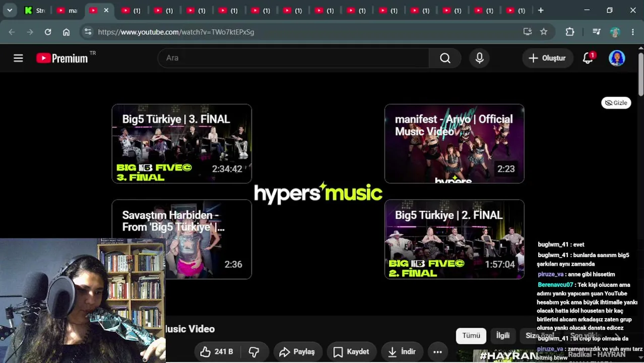Screen dimensions: 644x363
Task: Open the Chrome extensions puzzle icon
Action: point(570,32)
